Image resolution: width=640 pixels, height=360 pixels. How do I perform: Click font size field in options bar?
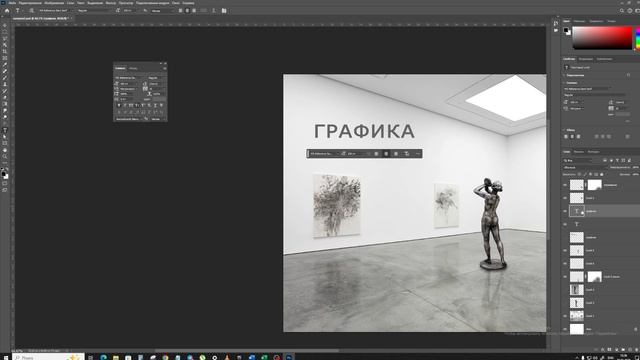(130, 11)
